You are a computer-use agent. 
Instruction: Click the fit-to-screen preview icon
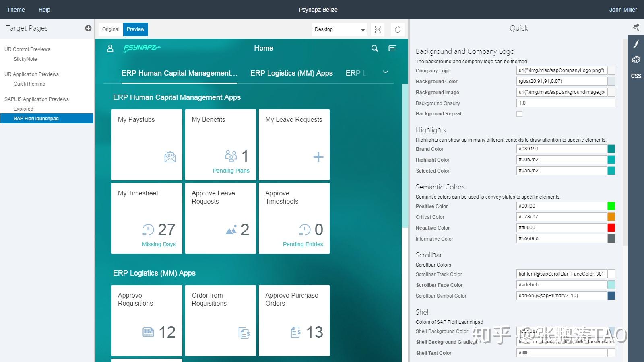point(378,29)
